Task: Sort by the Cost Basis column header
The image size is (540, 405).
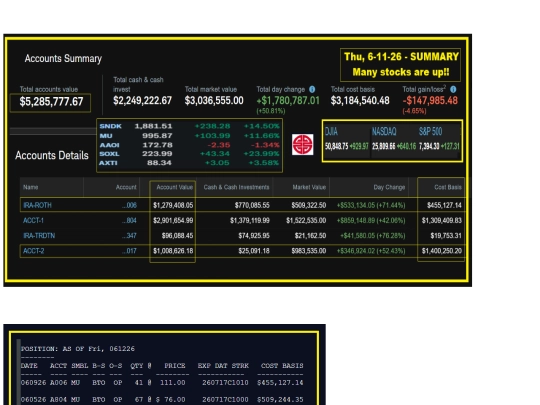Action: click(x=448, y=187)
